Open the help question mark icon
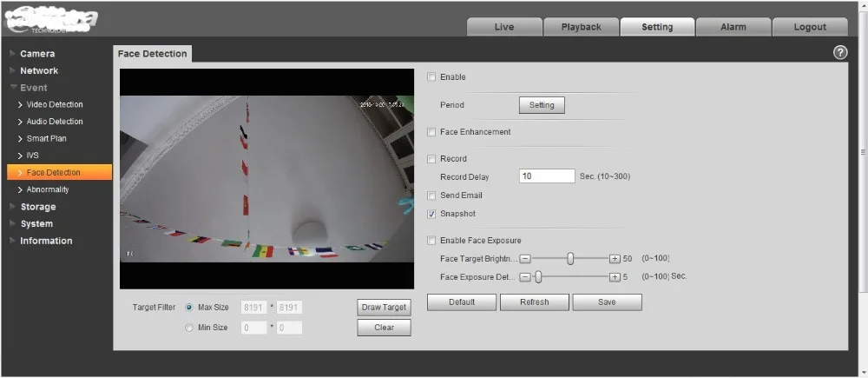 pos(839,53)
